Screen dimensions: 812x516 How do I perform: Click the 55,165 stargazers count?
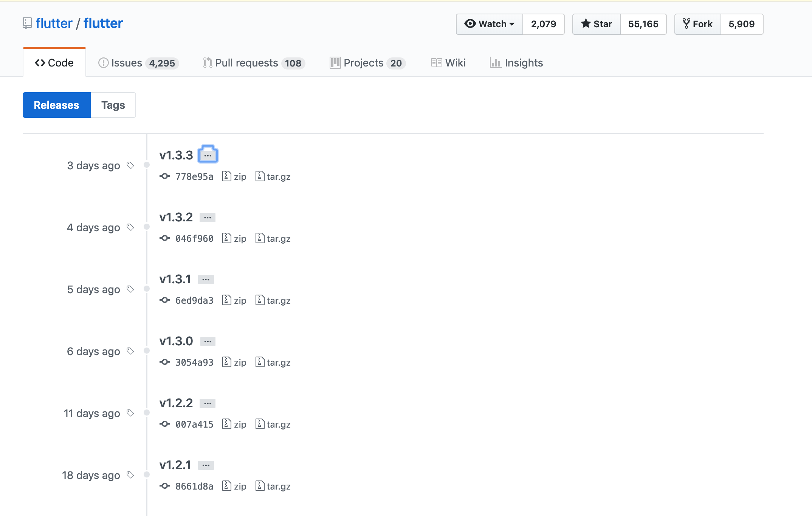coord(643,24)
